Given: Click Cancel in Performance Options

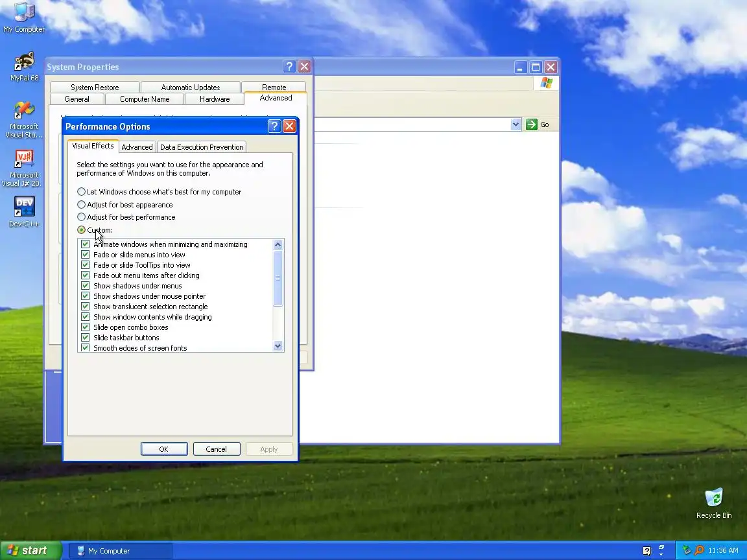Looking at the screenshot, I should tap(217, 449).
